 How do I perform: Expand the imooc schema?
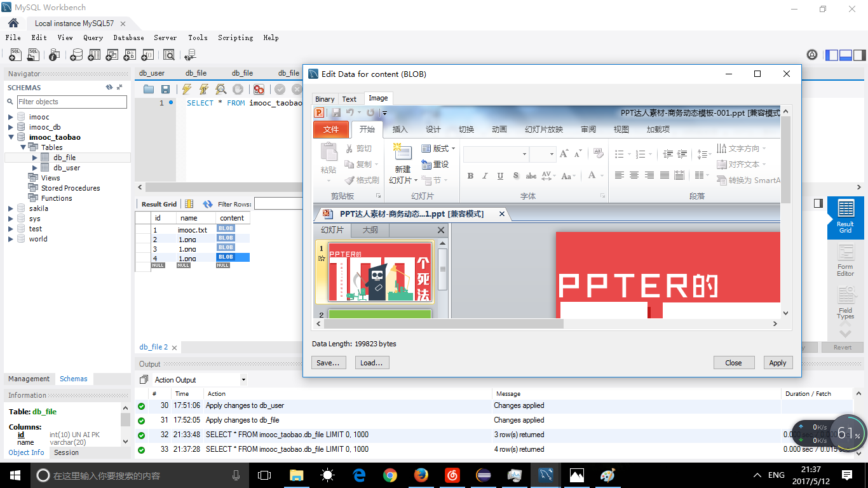[11, 117]
